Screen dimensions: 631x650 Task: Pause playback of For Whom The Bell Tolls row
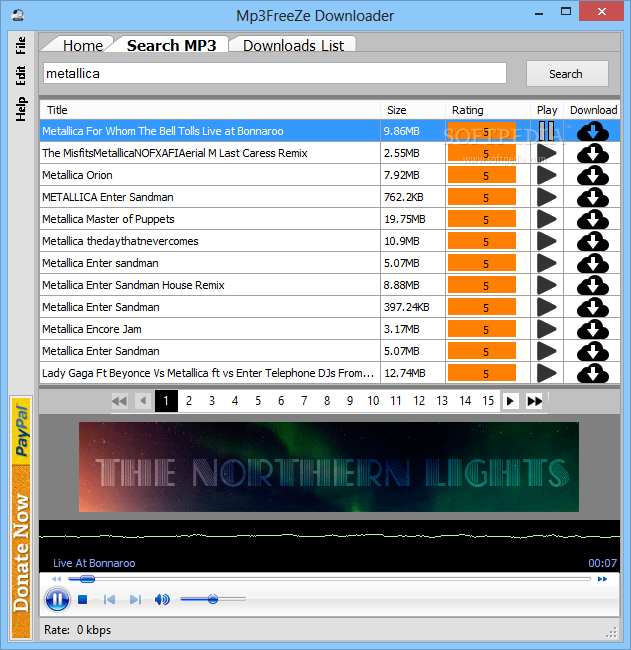(546, 131)
